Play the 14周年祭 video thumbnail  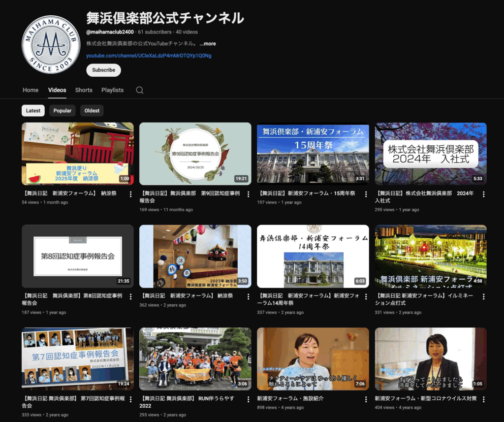[313, 256]
